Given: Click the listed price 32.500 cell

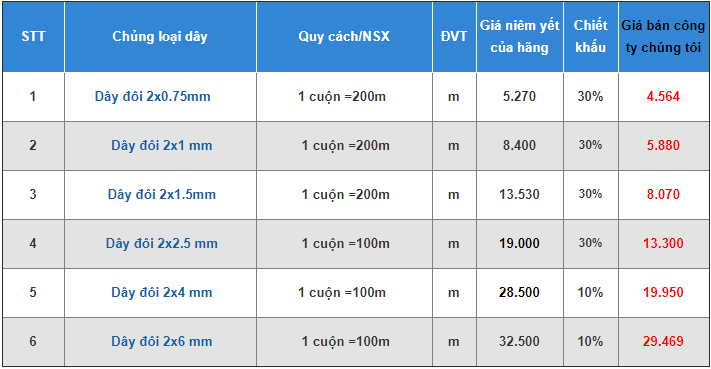Looking at the screenshot, I should (519, 341).
